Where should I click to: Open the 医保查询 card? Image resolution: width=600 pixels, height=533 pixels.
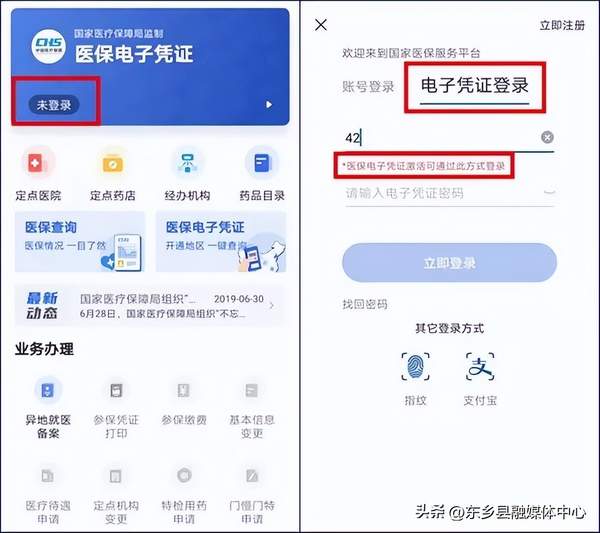80,242
